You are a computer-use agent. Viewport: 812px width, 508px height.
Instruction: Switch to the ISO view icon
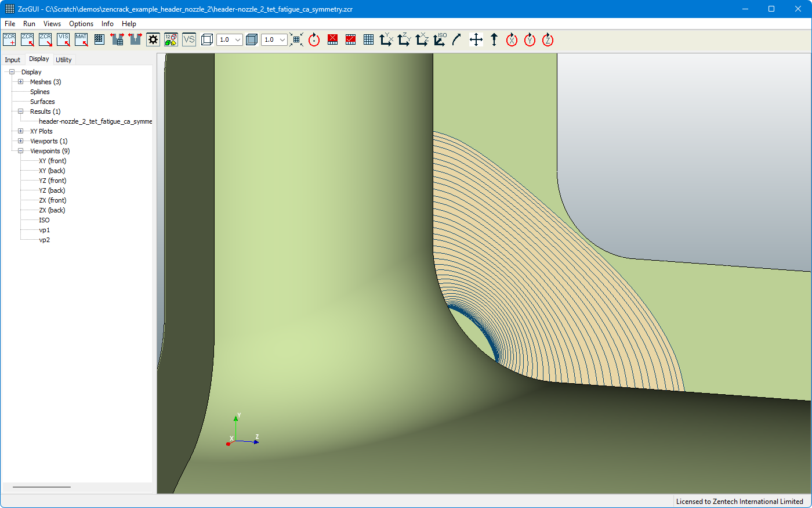coord(440,39)
